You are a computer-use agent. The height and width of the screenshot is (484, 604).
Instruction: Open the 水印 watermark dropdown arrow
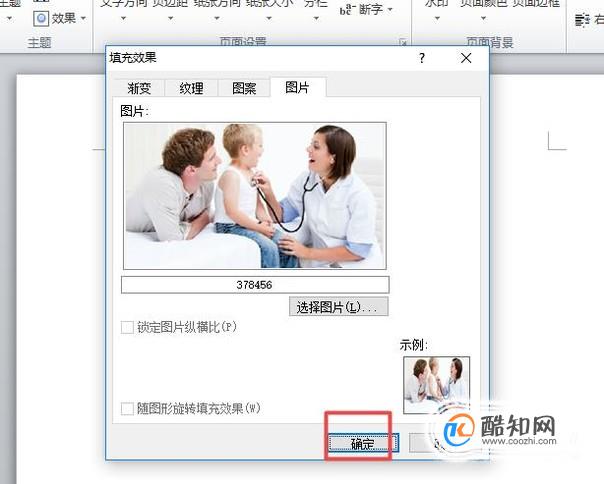pos(437,18)
